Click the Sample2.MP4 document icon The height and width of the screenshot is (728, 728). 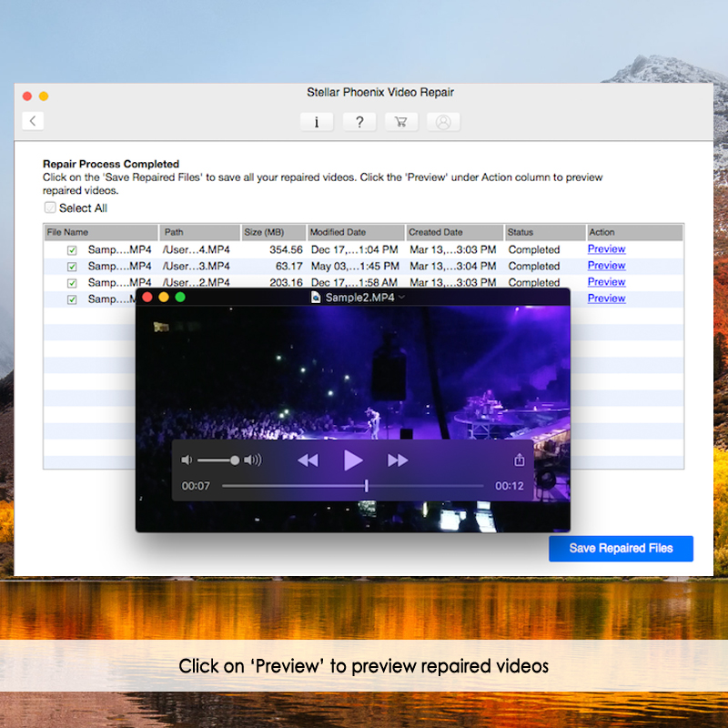316,298
